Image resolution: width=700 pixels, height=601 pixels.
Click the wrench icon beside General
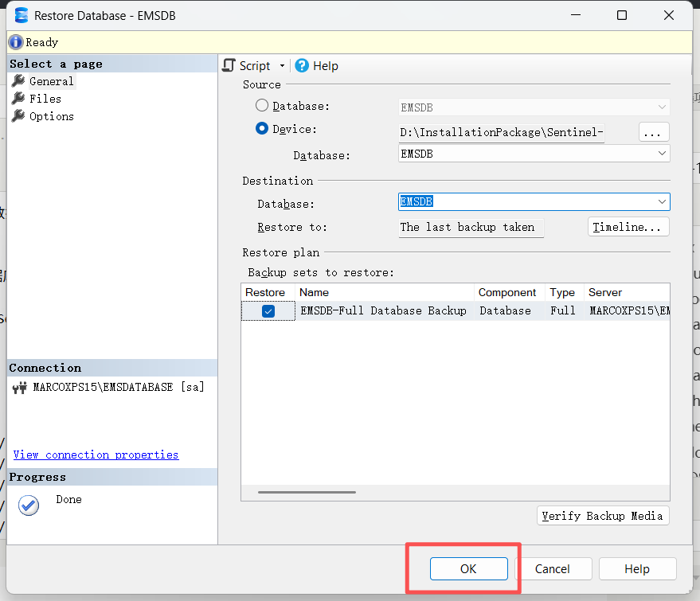point(18,81)
